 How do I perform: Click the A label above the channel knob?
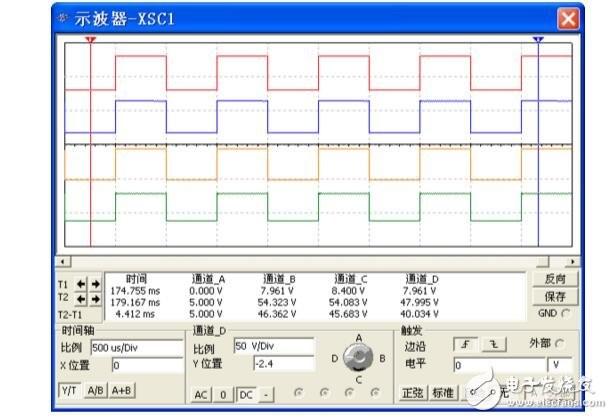358,338
